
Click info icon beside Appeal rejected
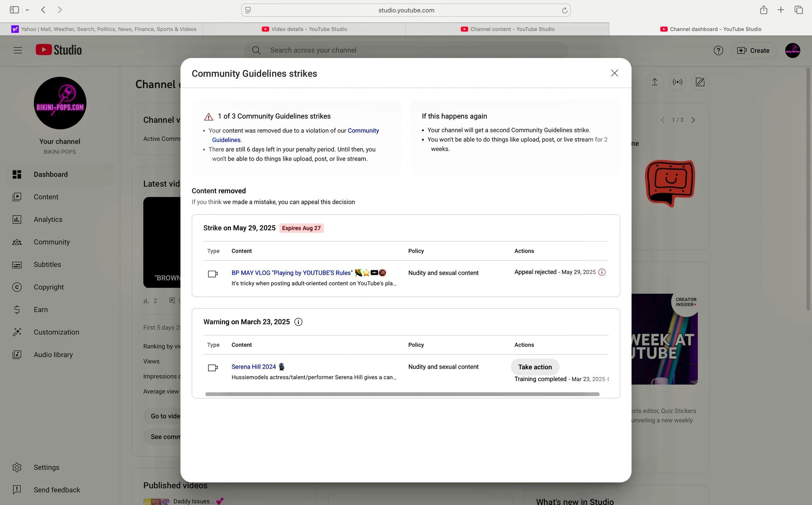602,272
